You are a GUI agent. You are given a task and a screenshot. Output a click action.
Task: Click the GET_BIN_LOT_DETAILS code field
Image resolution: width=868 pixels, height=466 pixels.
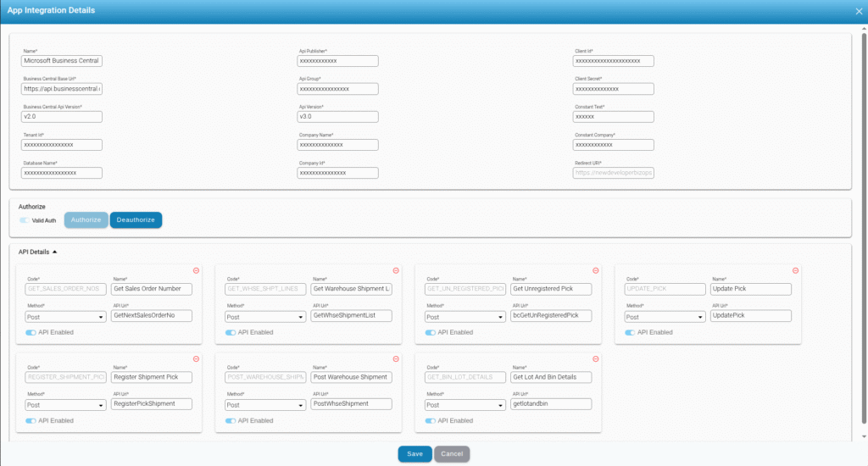[x=465, y=377]
